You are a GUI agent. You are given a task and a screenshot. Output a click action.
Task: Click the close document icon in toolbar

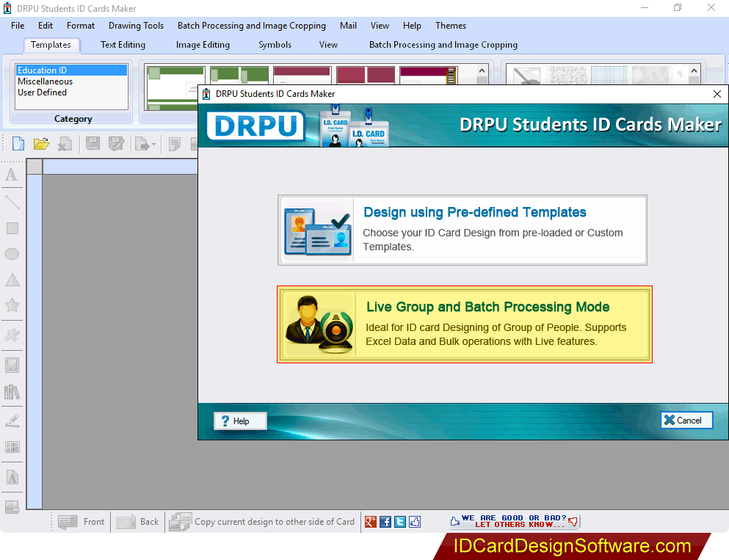(65, 144)
